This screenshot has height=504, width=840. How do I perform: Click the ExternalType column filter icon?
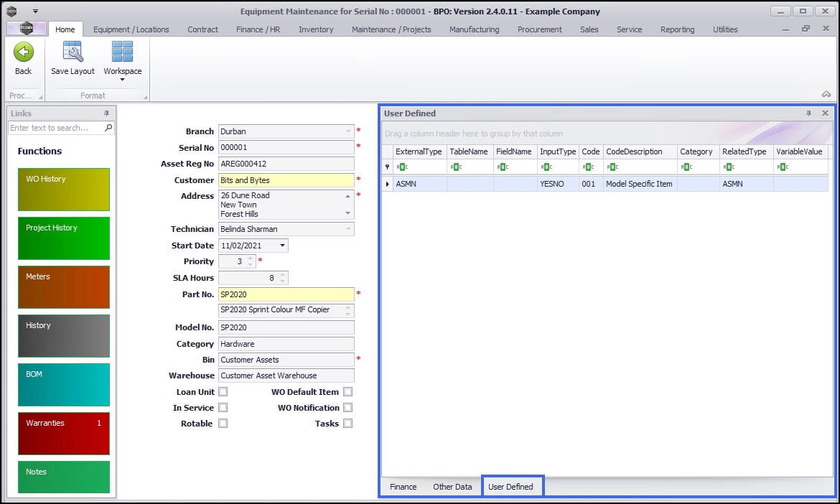click(x=402, y=167)
